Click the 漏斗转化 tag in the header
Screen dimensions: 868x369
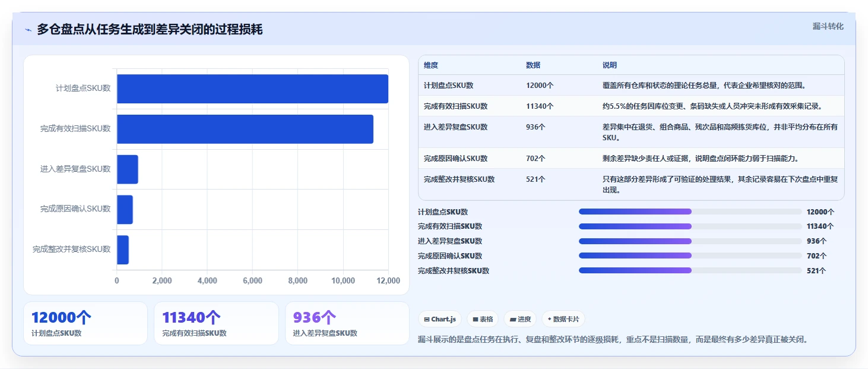[x=828, y=26]
